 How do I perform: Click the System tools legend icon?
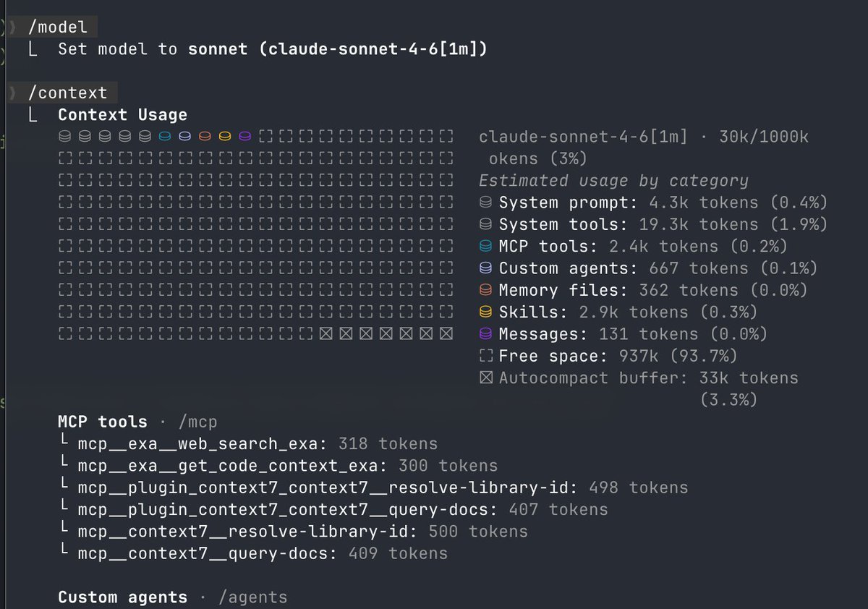click(x=485, y=224)
